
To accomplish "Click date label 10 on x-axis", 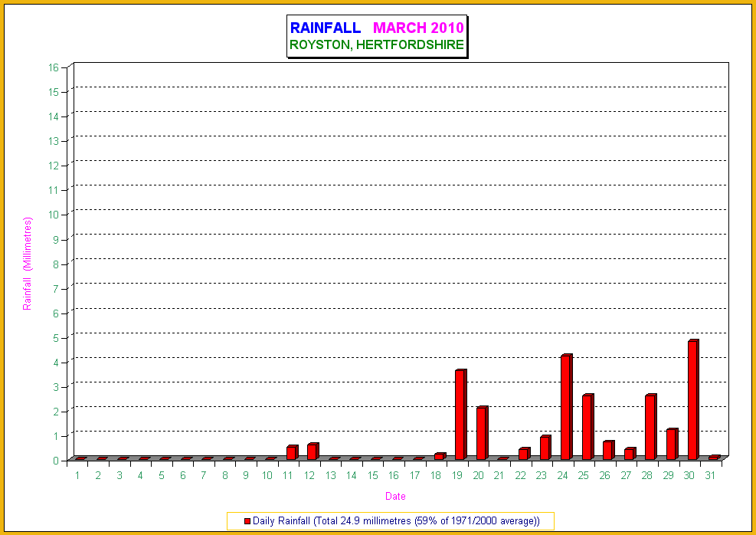I will pos(267,476).
